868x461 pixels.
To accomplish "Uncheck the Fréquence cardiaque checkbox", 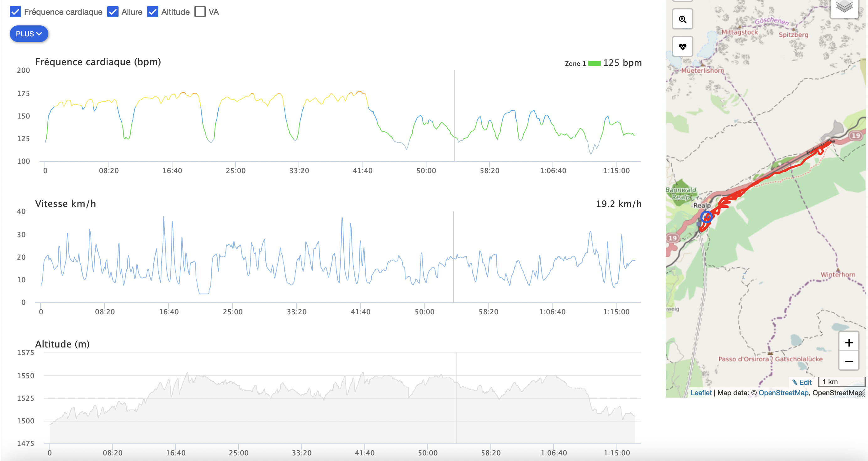I will (15, 12).
